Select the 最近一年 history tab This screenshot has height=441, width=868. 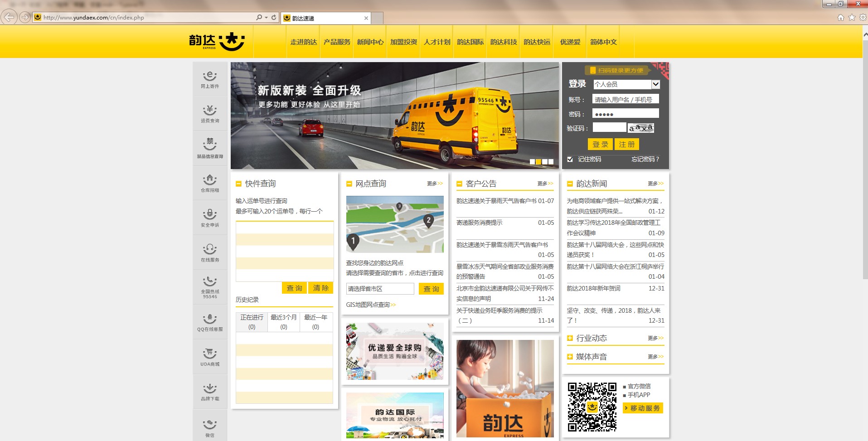click(x=316, y=322)
